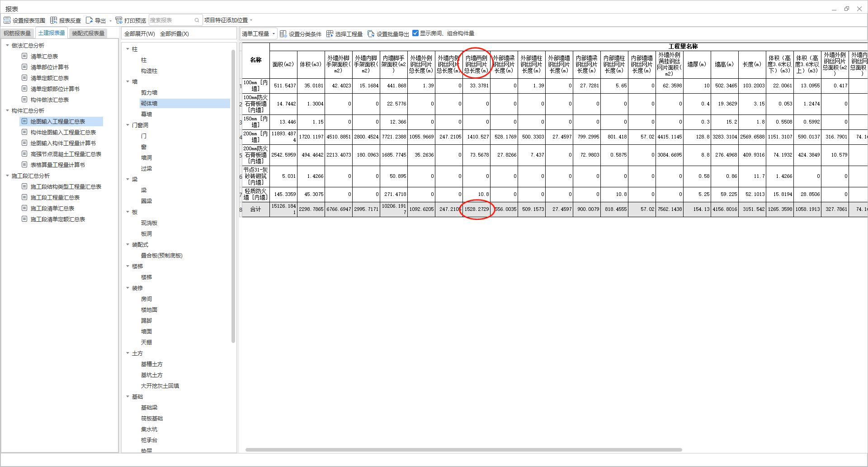Open the 清单工程量 dropdown
The height and width of the screenshot is (467, 868).
click(x=258, y=34)
